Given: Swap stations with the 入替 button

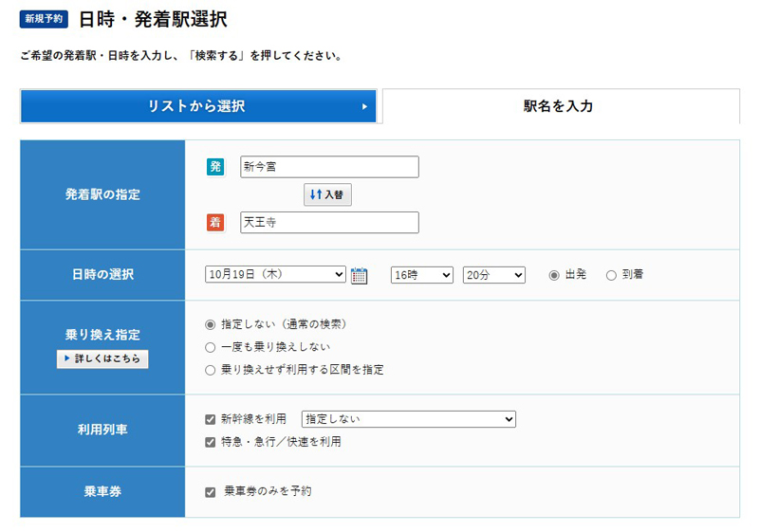Looking at the screenshot, I should [x=327, y=194].
